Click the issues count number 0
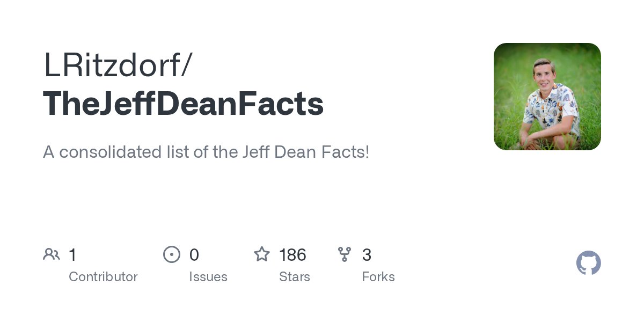Image resolution: width=644 pixels, height=322 pixels. pyautogui.click(x=194, y=255)
